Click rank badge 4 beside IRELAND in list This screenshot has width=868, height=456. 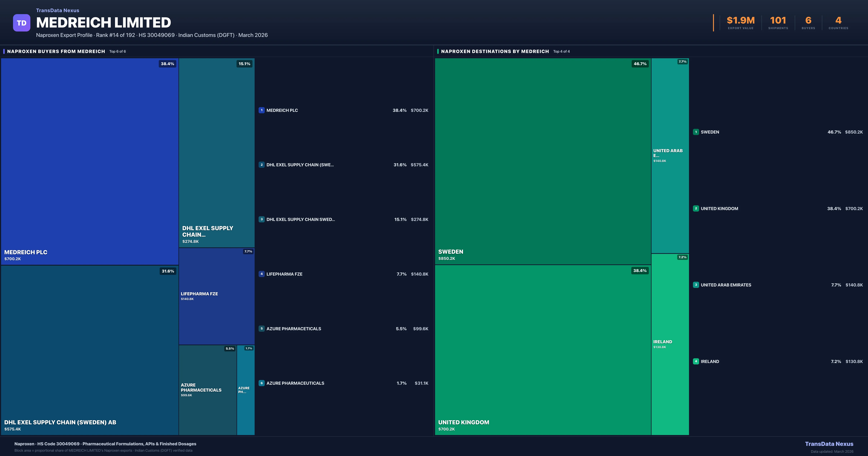pos(696,361)
